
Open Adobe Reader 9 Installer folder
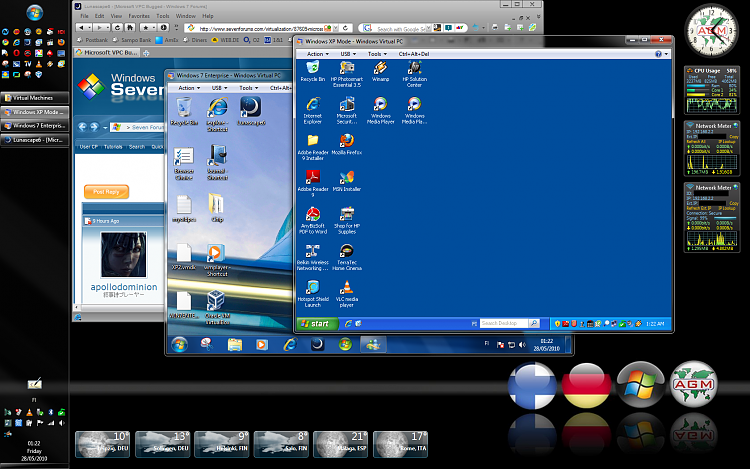click(312, 147)
